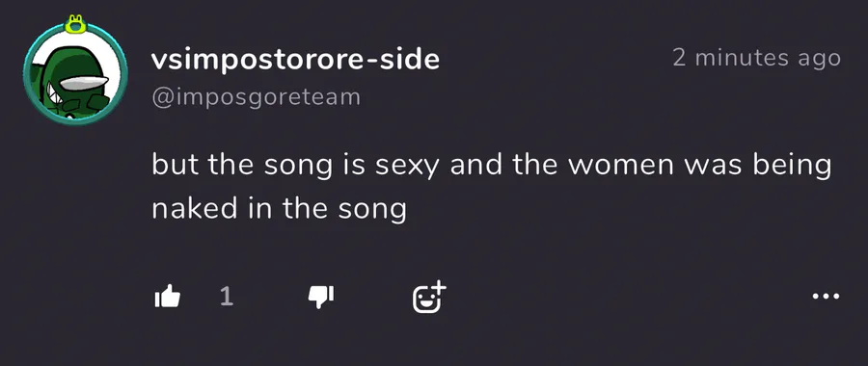The width and height of the screenshot is (868, 366).
Task: Dislike the comment with thumbs down icon
Action: (321, 297)
